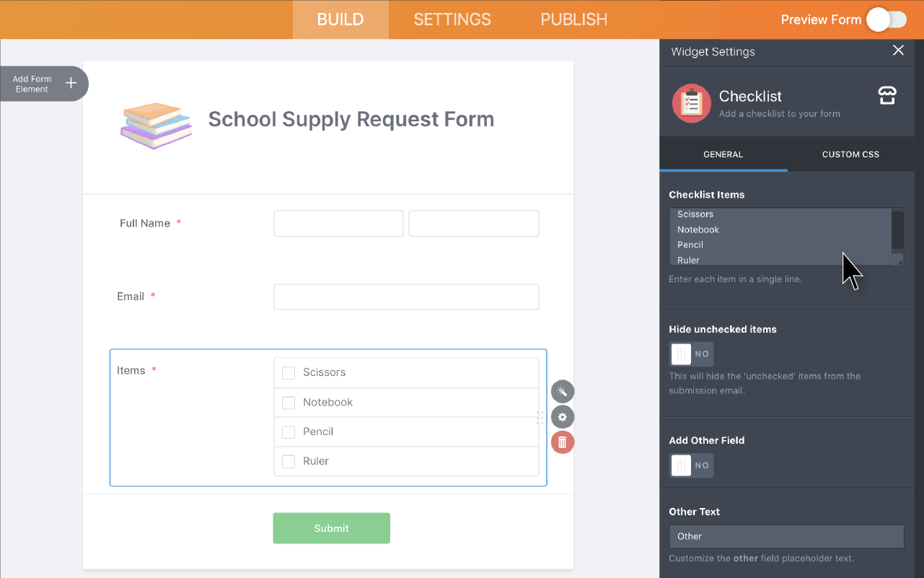Open the widget store icon in Widget Settings
Viewport: 924px width, 578px height.
886,95
